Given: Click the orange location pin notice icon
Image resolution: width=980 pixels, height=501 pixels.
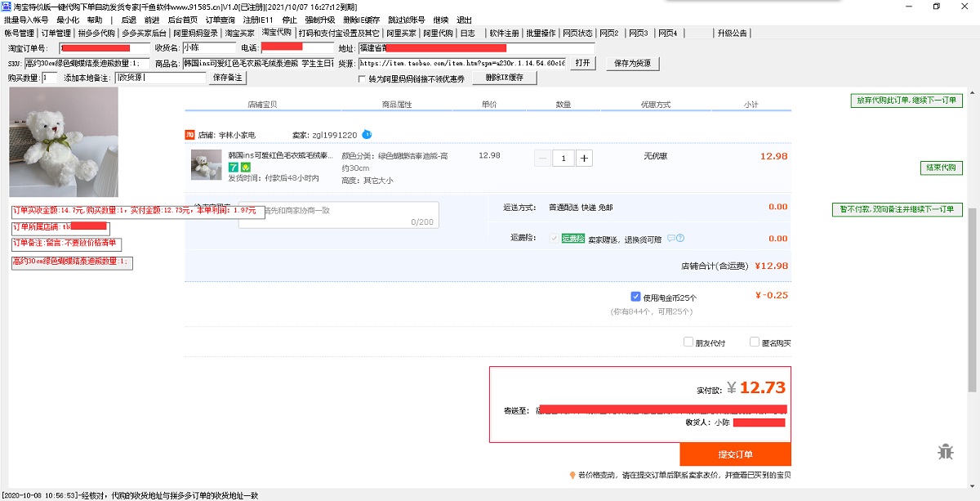Looking at the screenshot, I should (572, 475).
